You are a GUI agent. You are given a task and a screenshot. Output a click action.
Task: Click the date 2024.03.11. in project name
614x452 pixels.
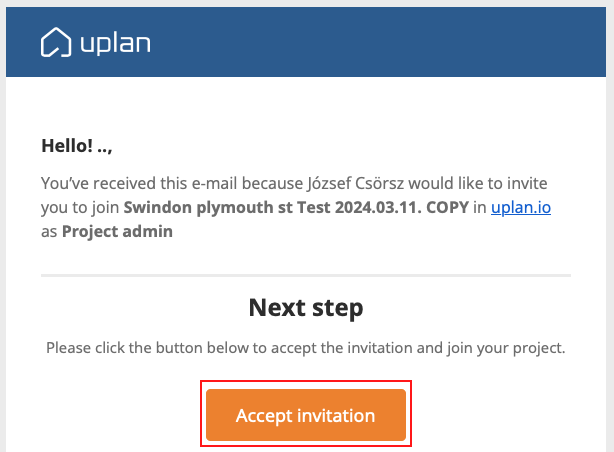coord(378,207)
